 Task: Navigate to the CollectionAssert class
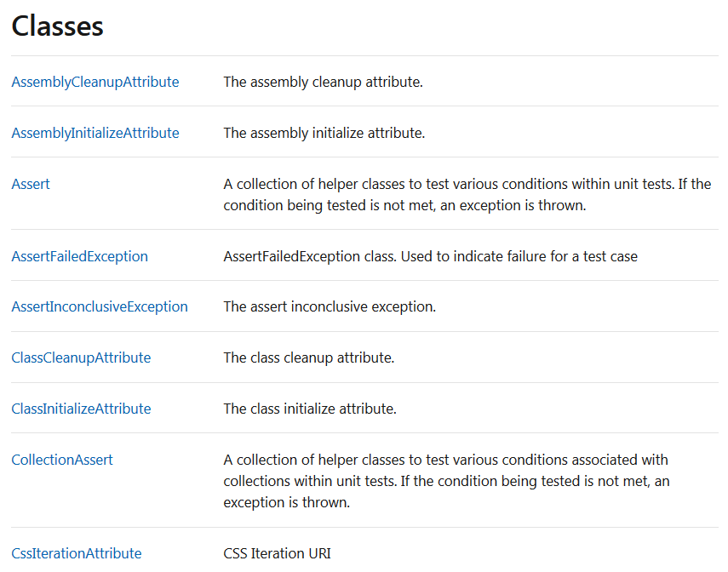pyautogui.click(x=62, y=460)
